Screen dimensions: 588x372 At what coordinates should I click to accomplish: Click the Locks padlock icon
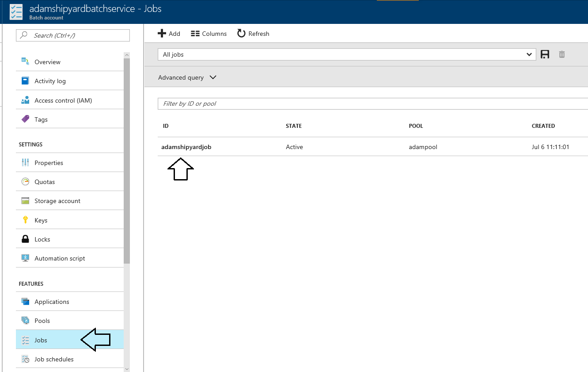pos(25,239)
